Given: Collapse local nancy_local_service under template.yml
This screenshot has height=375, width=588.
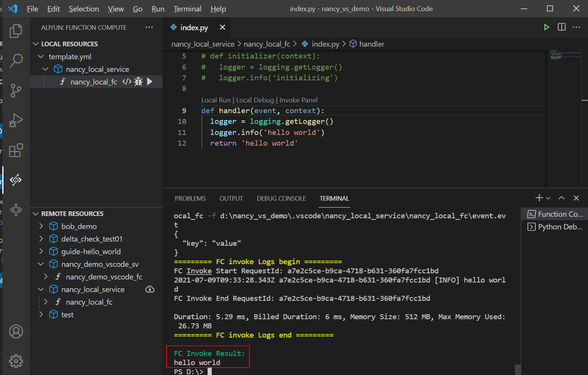Looking at the screenshot, I should pos(45,69).
